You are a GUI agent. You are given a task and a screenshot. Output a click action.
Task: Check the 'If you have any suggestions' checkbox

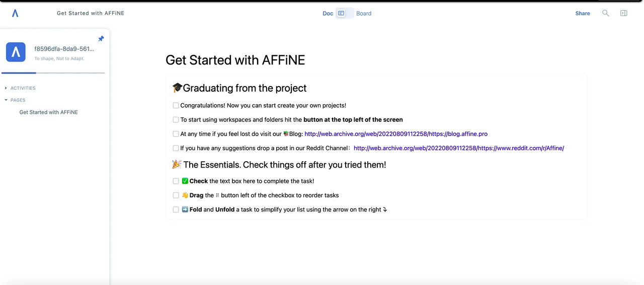[x=176, y=148]
